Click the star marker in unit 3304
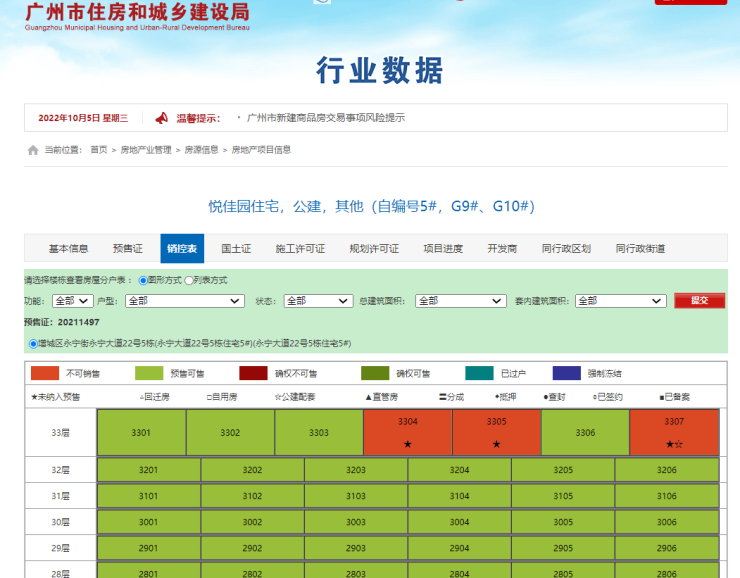 [407, 444]
